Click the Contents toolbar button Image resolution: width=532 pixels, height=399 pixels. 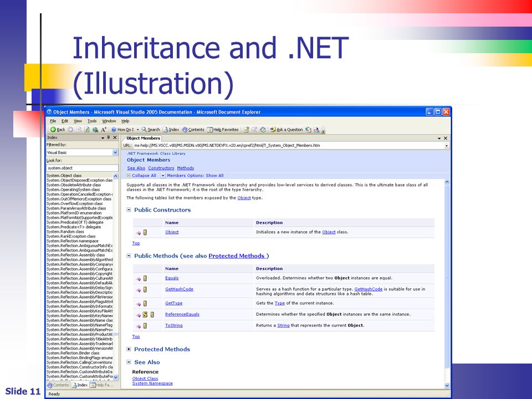pos(193,130)
